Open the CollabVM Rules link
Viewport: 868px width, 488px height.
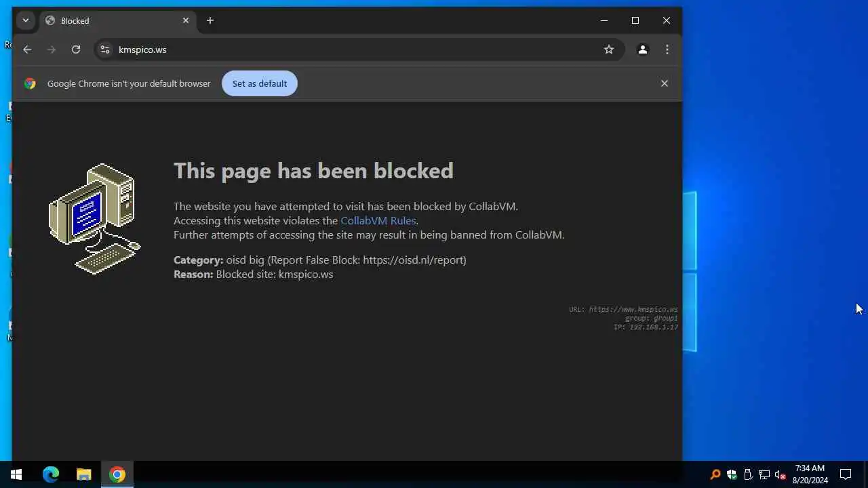pos(378,221)
